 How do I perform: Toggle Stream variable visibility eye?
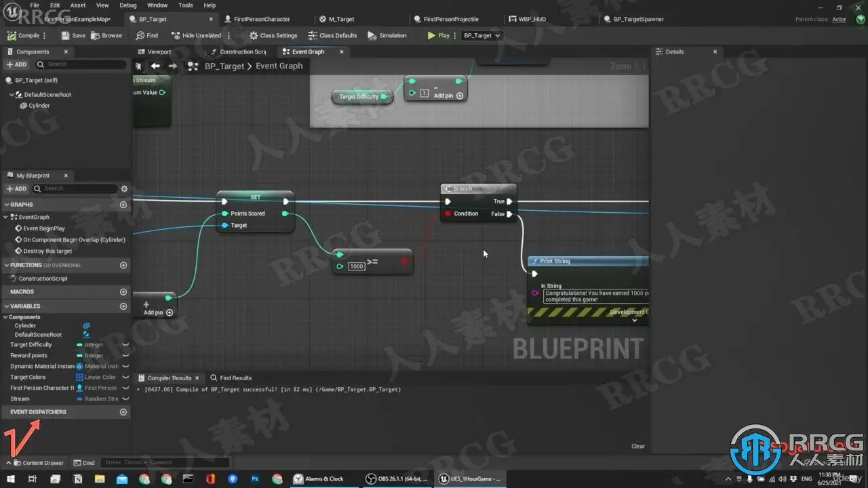coord(125,399)
